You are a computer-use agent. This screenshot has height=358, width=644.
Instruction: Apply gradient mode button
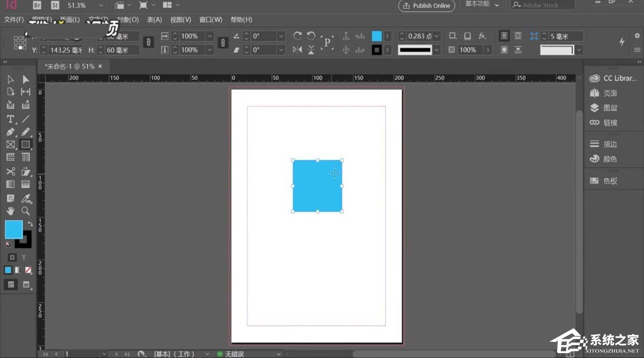point(18,270)
